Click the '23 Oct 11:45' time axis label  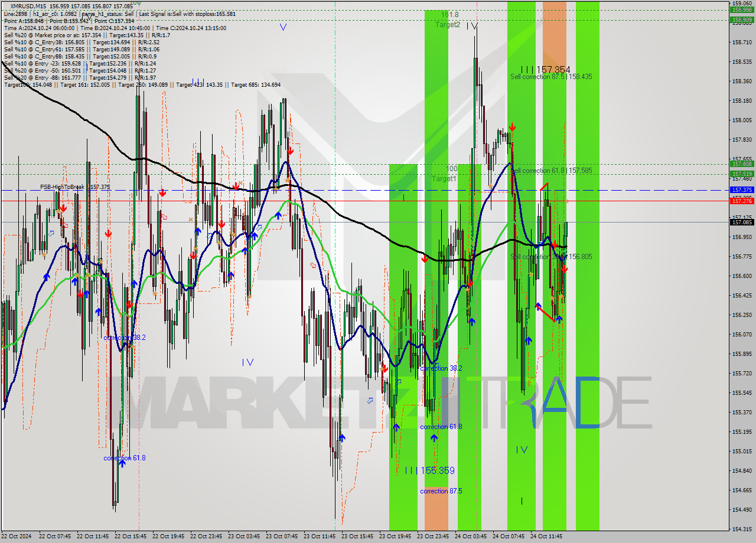320,537
